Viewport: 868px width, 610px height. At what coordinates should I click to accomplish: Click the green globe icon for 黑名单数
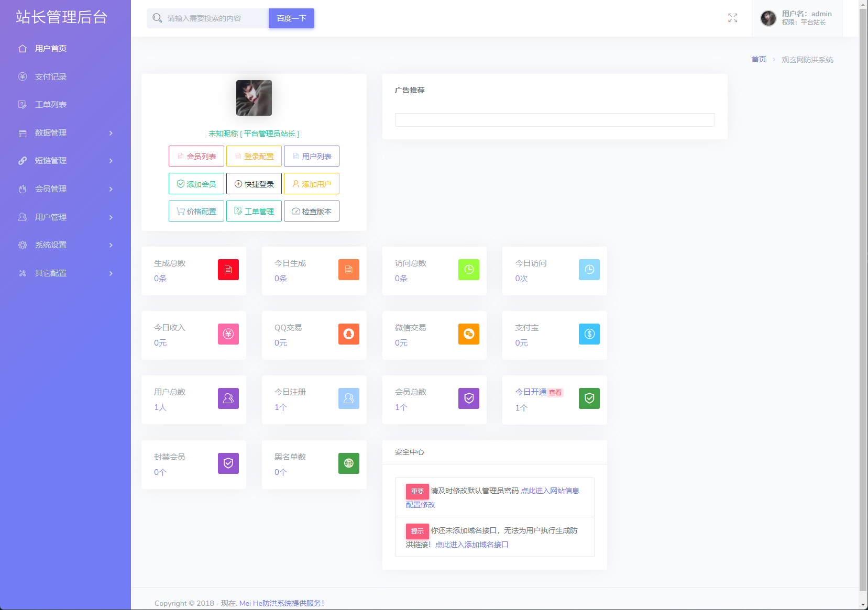(348, 463)
